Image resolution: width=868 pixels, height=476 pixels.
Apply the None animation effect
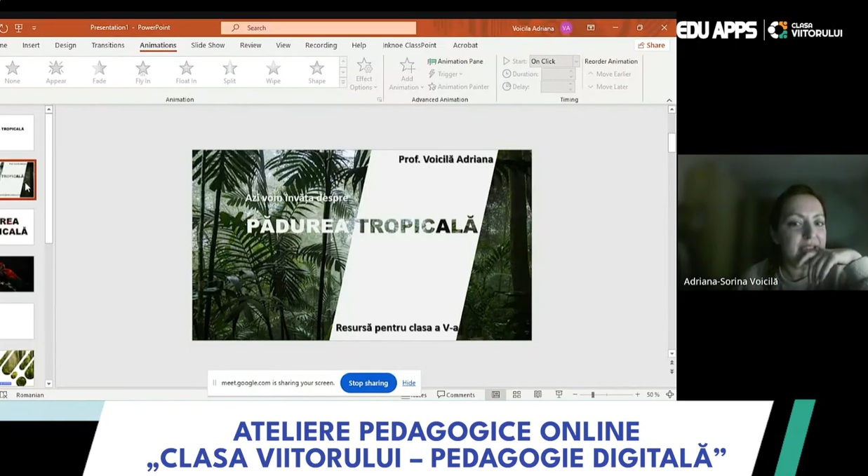[x=13, y=72]
